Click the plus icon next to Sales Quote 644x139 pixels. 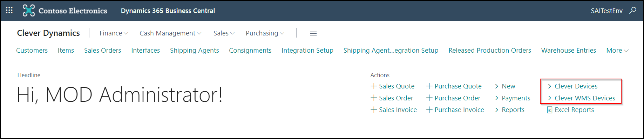[374, 86]
